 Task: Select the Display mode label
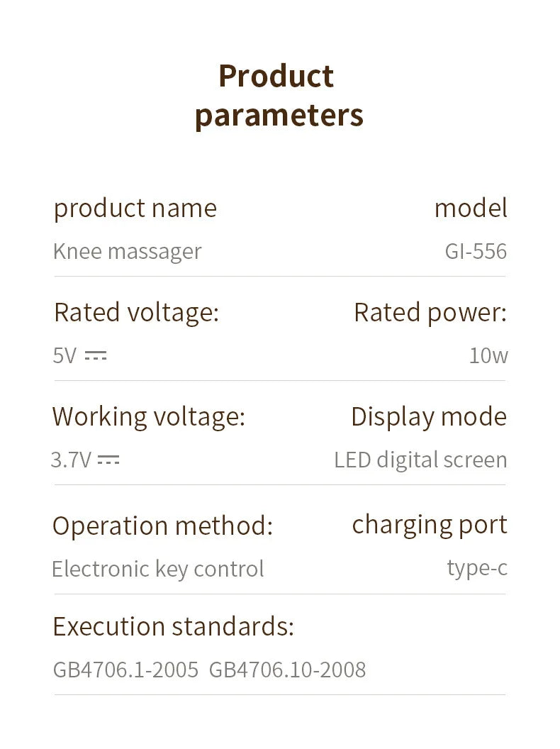point(429,417)
